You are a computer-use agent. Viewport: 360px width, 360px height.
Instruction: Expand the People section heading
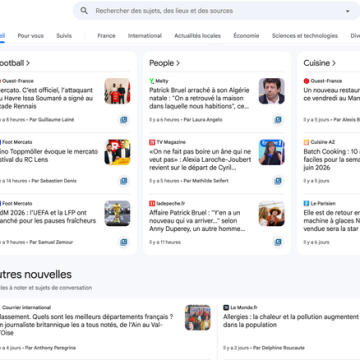pos(165,63)
